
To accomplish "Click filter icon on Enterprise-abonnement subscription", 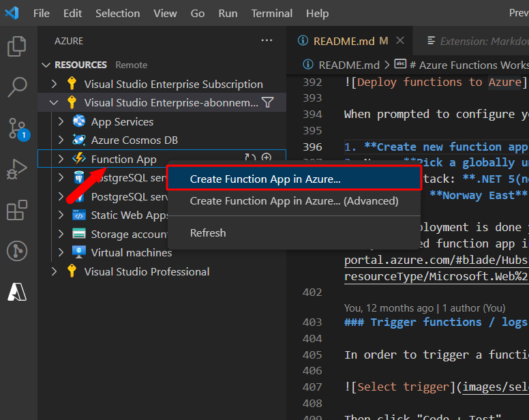I will click(268, 102).
